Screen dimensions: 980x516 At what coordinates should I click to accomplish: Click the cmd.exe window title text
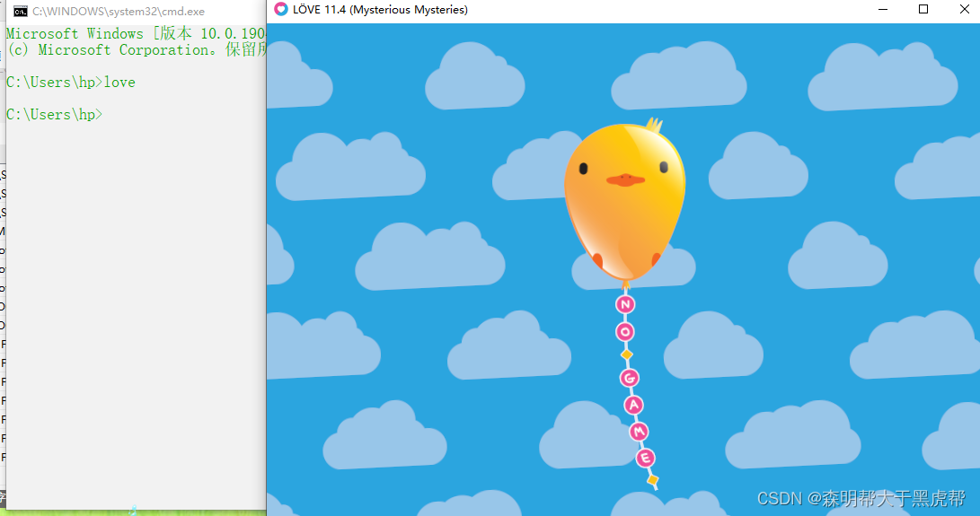pos(119,12)
